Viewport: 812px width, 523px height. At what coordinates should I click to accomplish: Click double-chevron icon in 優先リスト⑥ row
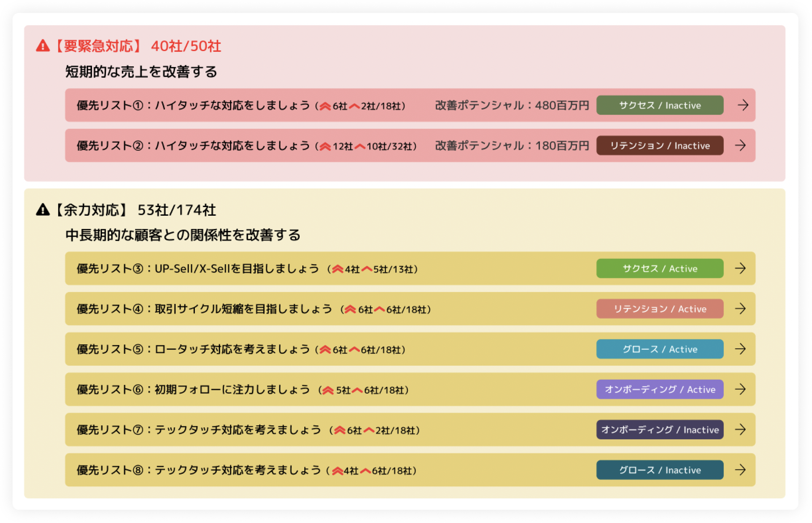(x=328, y=390)
